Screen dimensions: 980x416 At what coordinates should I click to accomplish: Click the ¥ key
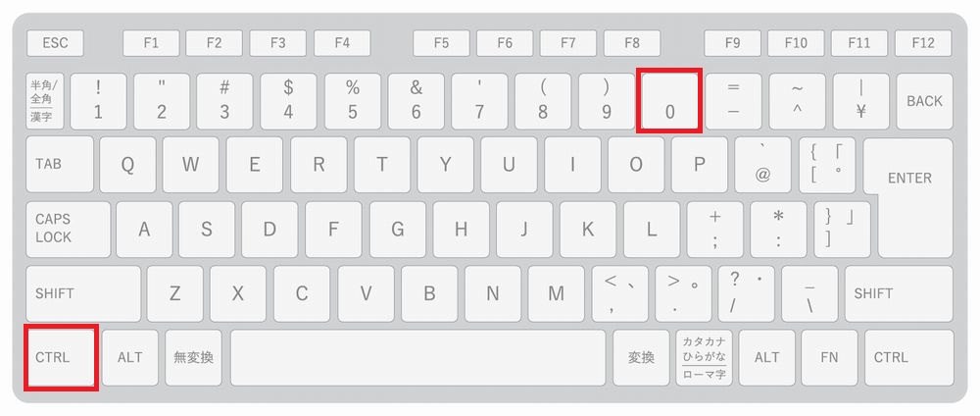[x=860, y=101]
